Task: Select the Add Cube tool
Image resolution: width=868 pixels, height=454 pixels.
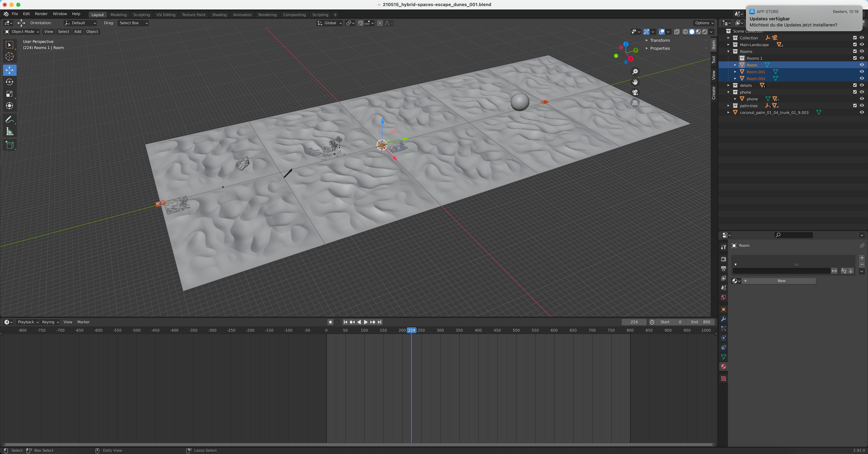Action: click(9, 145)
